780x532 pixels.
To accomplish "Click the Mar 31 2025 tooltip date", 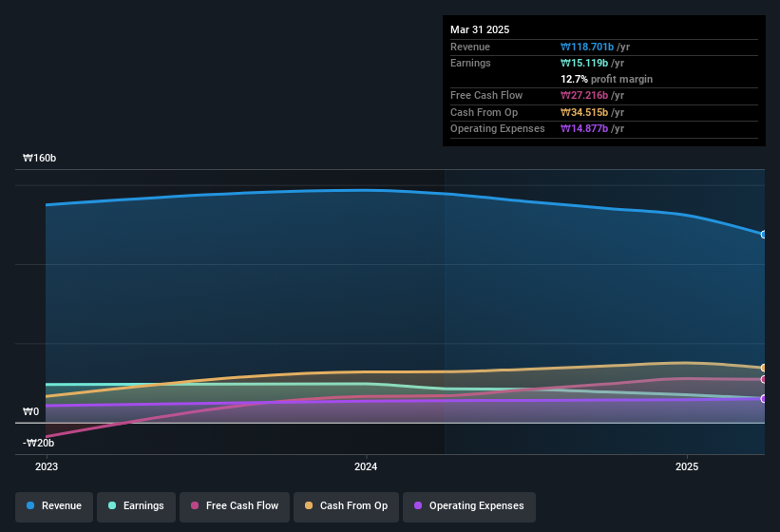I will tap(480, 29).
